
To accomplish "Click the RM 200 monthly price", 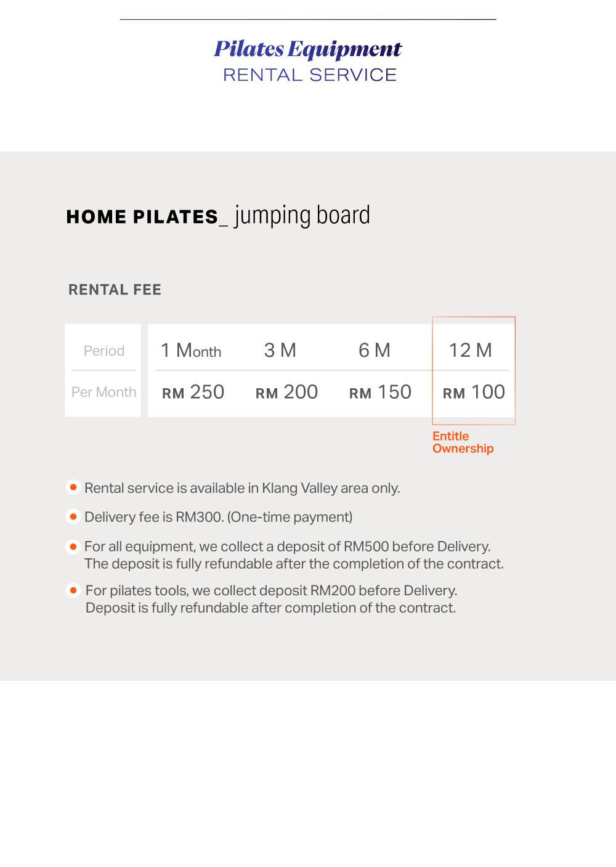I will pos(287,392).
